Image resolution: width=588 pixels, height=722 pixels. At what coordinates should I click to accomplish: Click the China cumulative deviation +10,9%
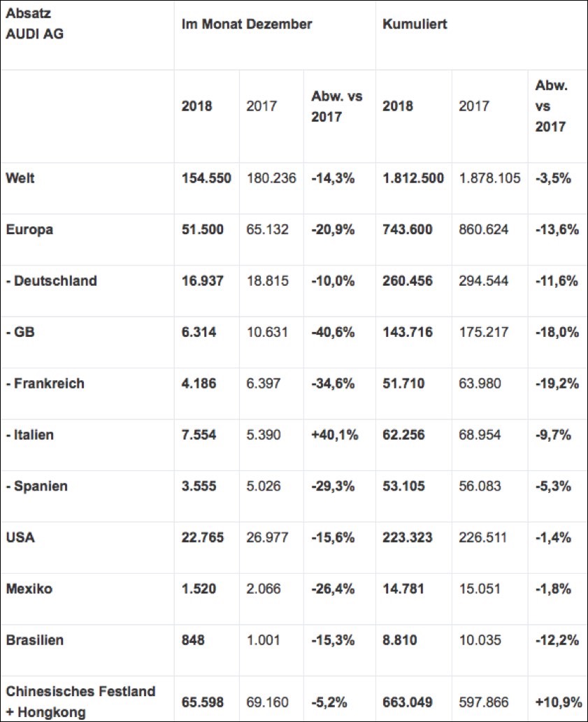(x=556, y=700)
